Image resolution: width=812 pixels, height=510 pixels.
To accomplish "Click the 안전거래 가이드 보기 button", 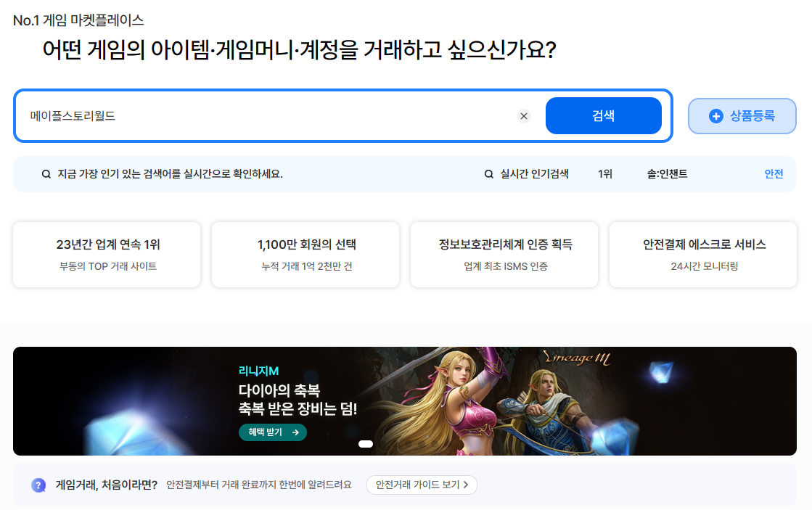I will (422, 485).
